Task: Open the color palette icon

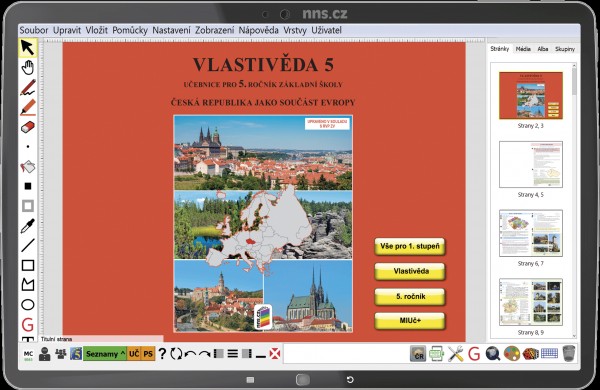Action: (x=512, y=354)
